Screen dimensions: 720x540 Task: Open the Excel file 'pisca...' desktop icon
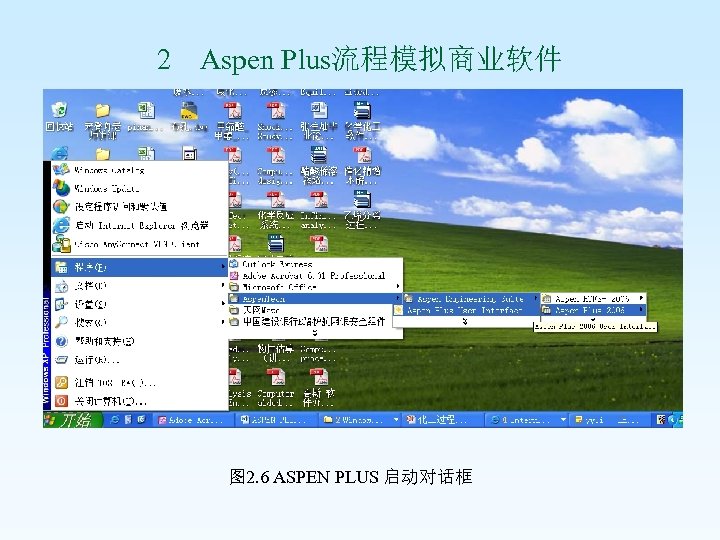tap(145, 117)
